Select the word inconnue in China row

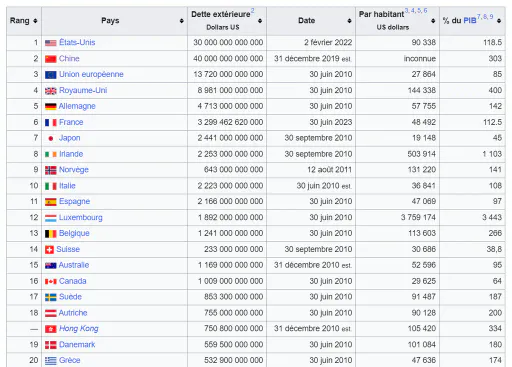pos(420,59)
